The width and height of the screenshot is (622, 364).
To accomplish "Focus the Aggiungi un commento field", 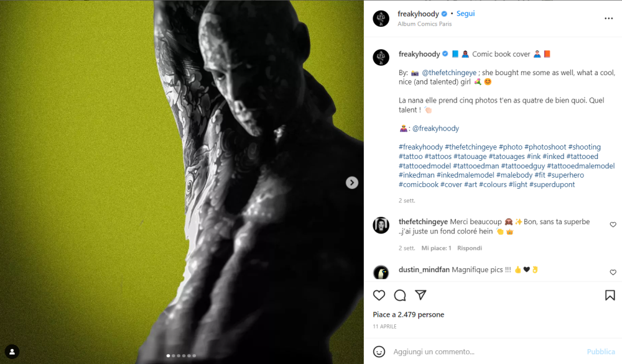I will [x=488, y=352].
